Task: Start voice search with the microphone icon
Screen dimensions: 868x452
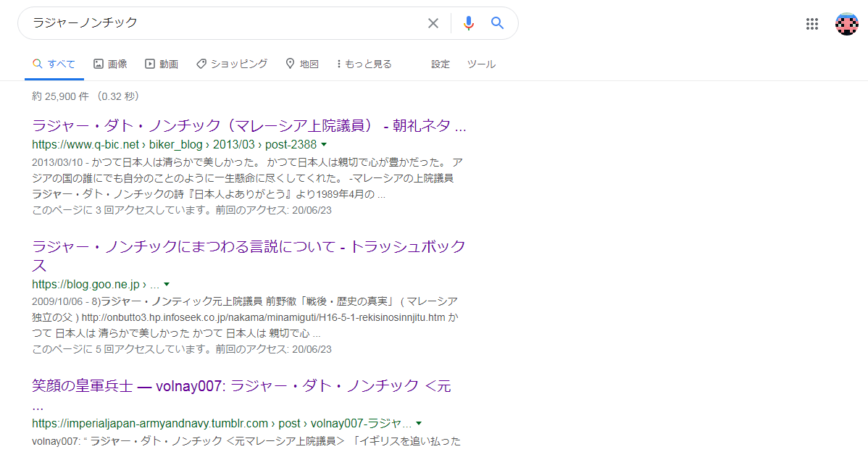Action: (x=468, y=23)
